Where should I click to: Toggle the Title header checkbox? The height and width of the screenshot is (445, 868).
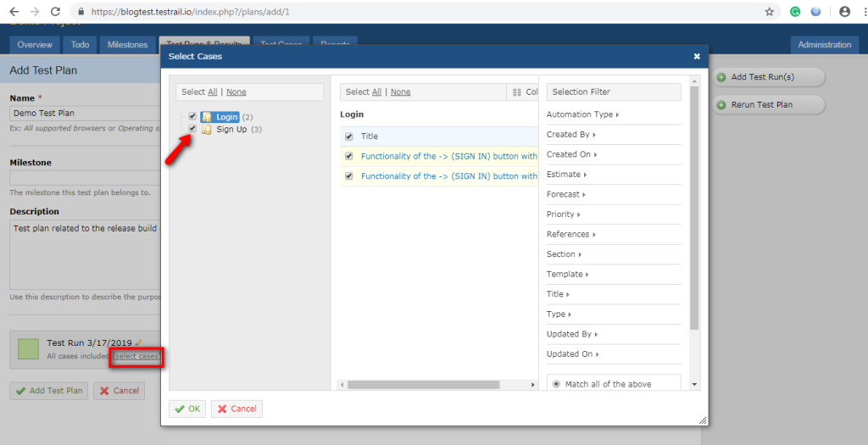349,136
